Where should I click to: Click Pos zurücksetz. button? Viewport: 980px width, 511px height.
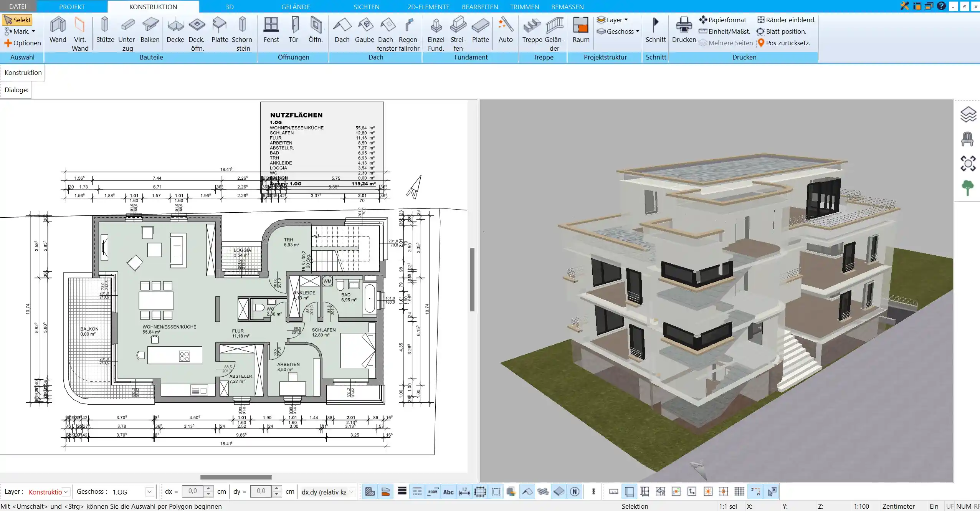(x=783, y=43)
